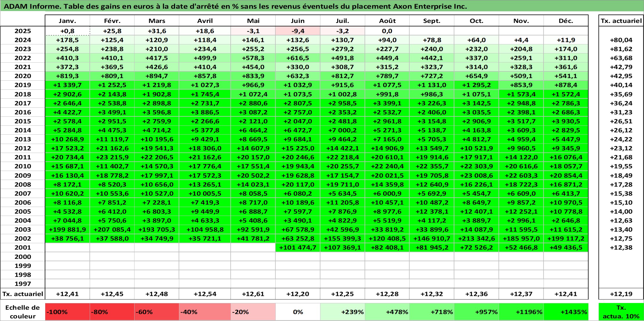Select the '0,0' August 2025 cell
644x321 pixels.
(387, 31)
